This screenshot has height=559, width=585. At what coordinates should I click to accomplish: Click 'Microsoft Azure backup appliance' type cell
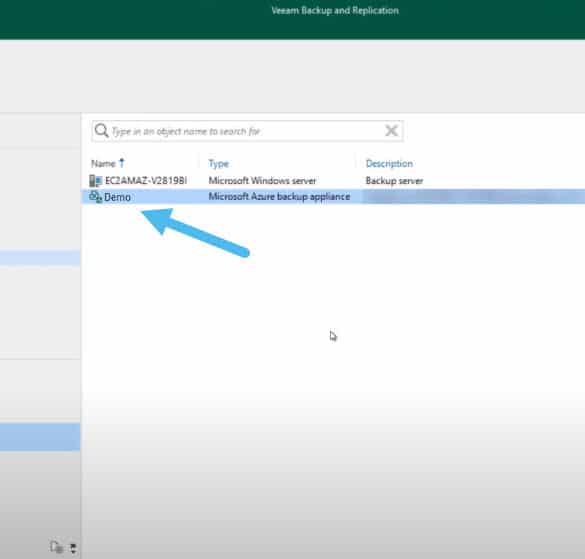point(279,197)
